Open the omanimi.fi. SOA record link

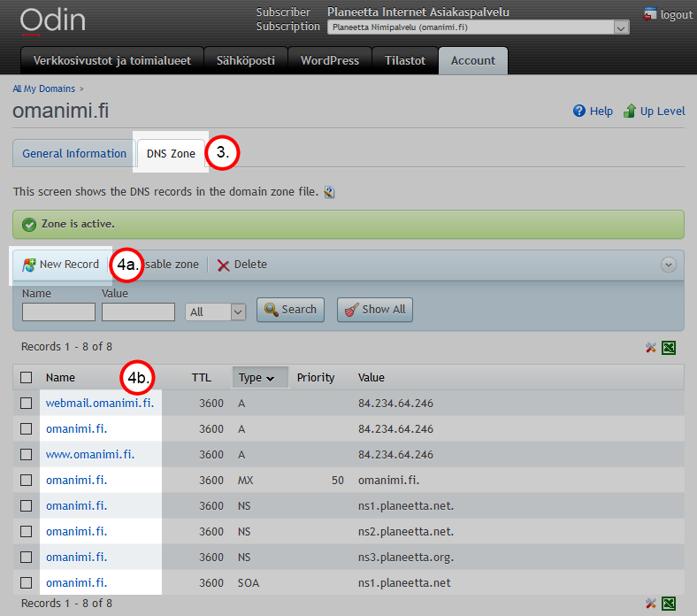(x=76, y=582)
